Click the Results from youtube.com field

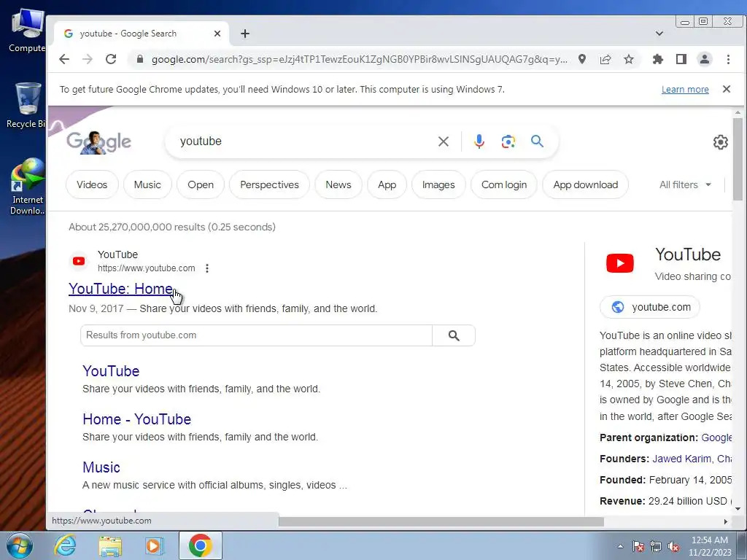pos(256,335)
